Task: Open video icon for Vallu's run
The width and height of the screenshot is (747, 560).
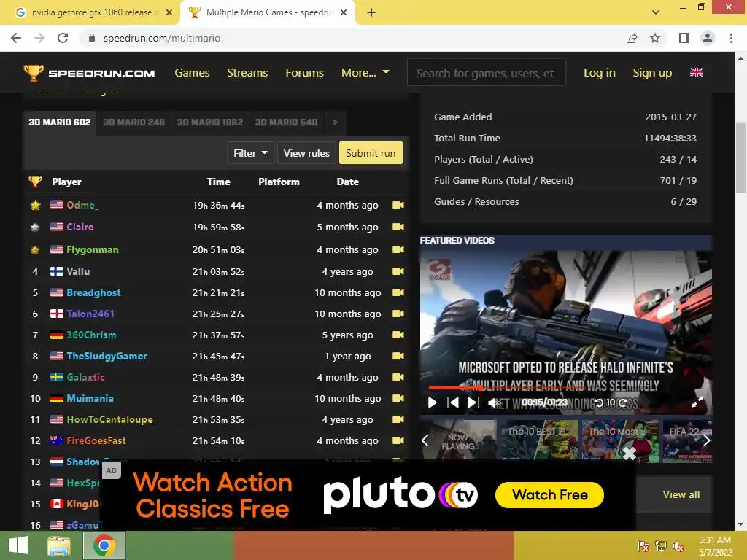Action: pos(398,271)
